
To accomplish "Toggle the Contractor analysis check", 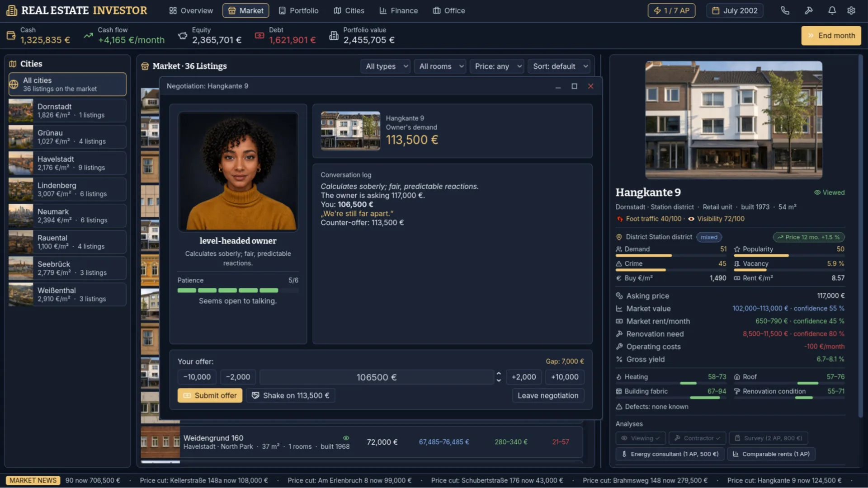I will (697, 438).
